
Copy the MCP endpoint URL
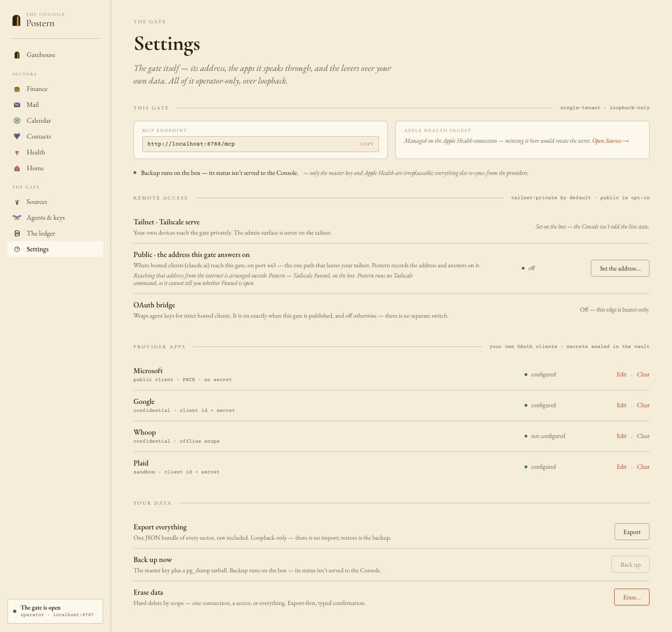[366, 144]
